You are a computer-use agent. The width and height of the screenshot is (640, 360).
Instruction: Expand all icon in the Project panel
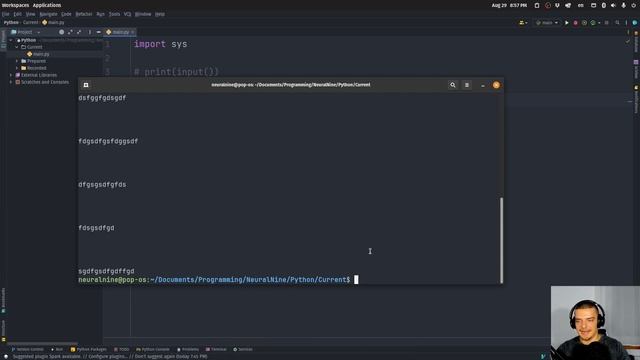point(70,32)
